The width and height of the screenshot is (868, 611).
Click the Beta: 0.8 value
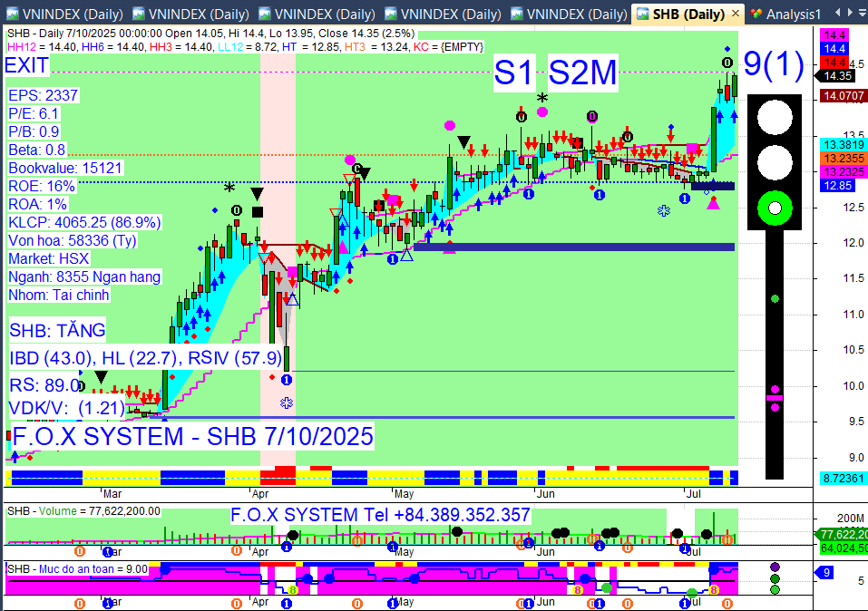(x=36, y=150)
